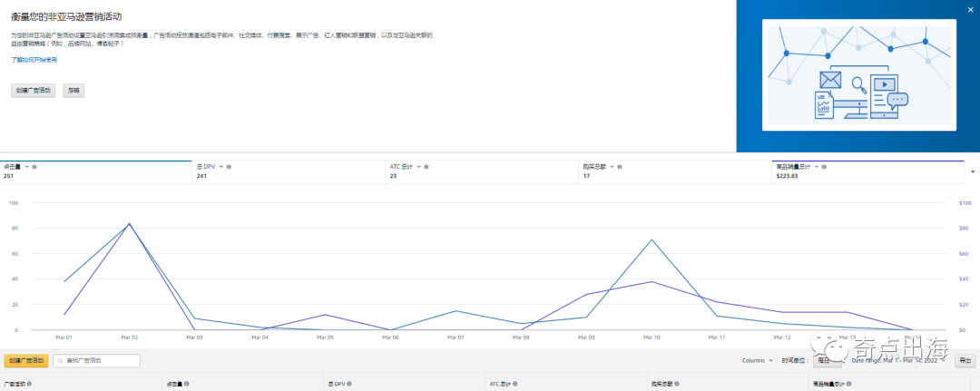Click the info icon in ATC 总计 column header
Image resolution: width=980 pixels, height=391 pixels.
coord(514,384)
